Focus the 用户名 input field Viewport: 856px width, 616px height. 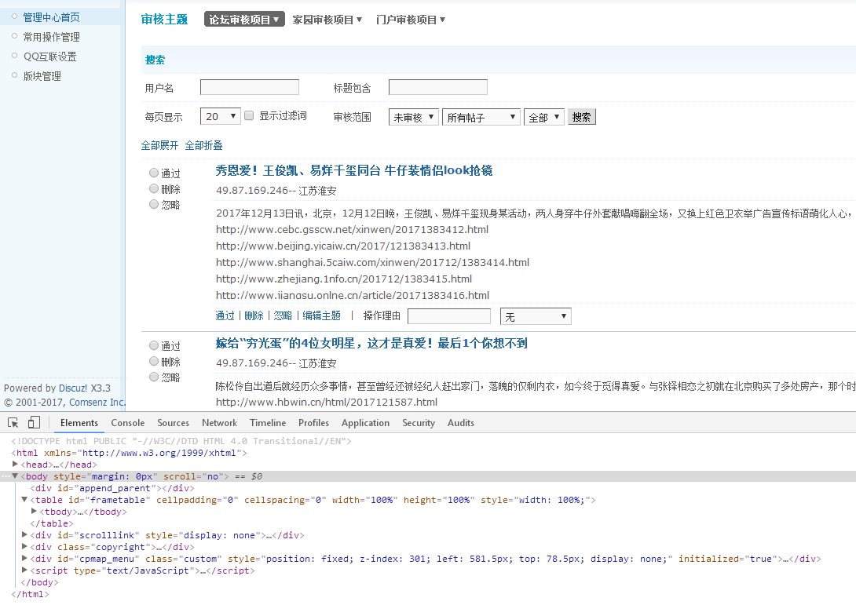click(x=250, y=87)
